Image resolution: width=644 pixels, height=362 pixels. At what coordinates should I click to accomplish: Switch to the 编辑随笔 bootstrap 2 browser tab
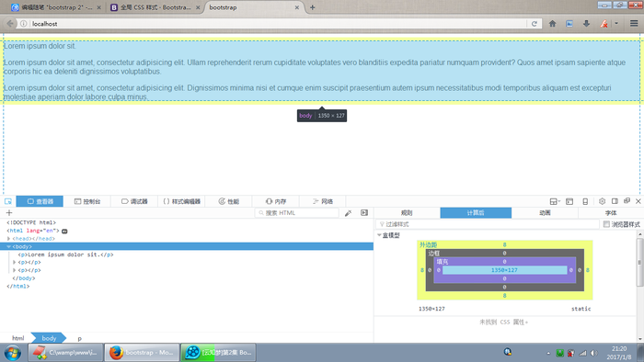pos(56,7)
